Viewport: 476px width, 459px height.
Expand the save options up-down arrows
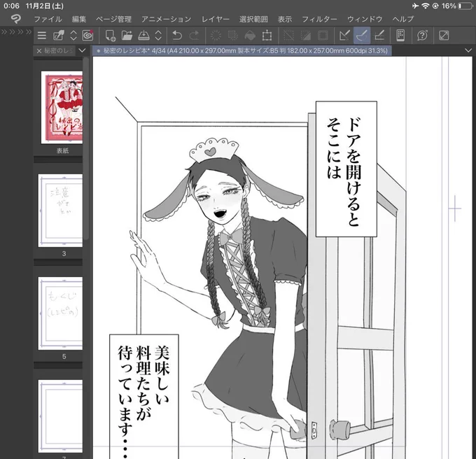[158, 36]
